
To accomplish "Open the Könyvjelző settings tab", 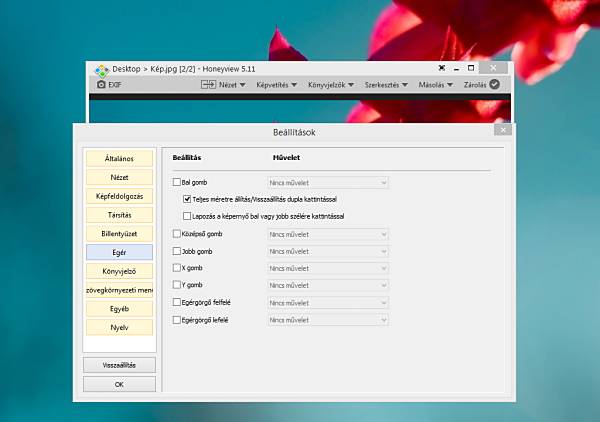I will [119, 271].
